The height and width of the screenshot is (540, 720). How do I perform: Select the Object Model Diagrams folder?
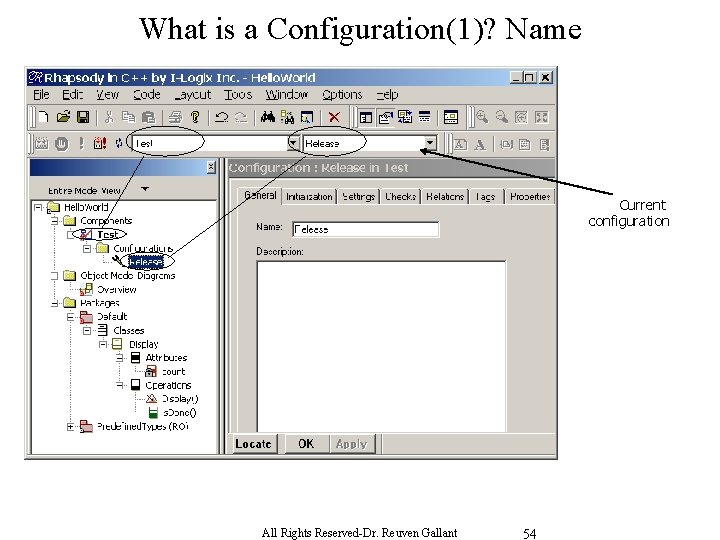pos(128,276)
